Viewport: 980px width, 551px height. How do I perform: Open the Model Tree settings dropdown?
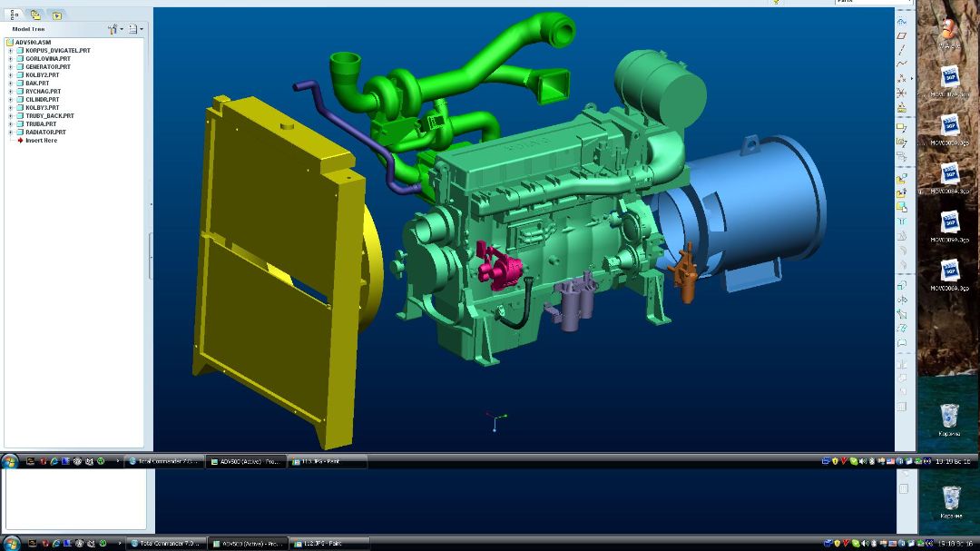(x=115, y=29)
